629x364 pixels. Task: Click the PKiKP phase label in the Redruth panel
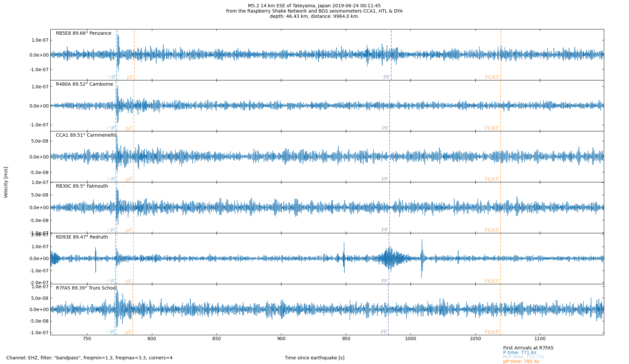pos(492,281)
